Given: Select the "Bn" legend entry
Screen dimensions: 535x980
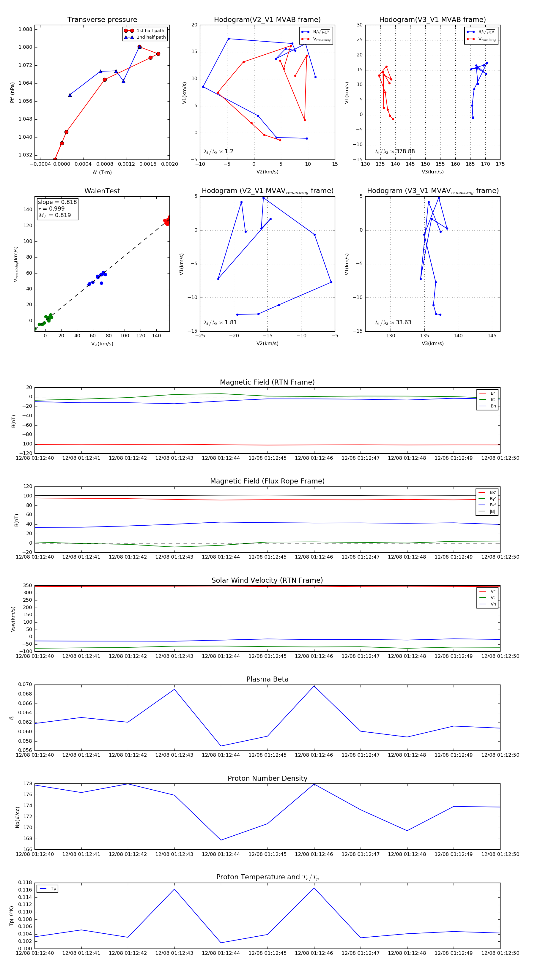Looking at the screenshot, I should [487, 406].
